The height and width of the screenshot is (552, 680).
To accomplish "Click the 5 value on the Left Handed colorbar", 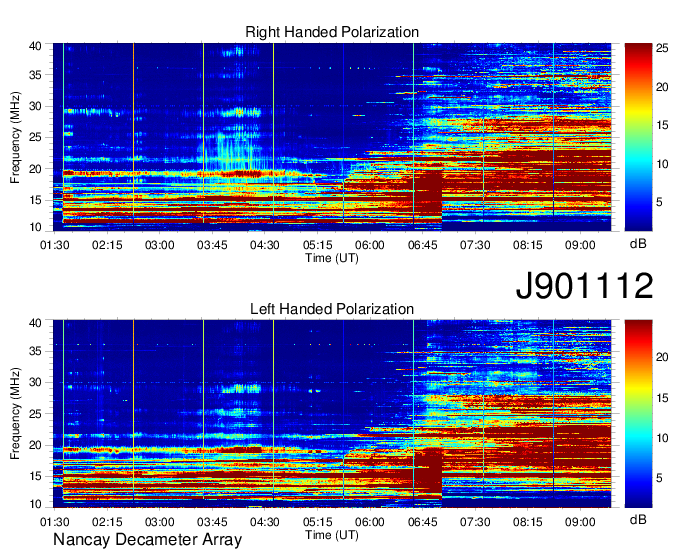I will tap(659, 478).
